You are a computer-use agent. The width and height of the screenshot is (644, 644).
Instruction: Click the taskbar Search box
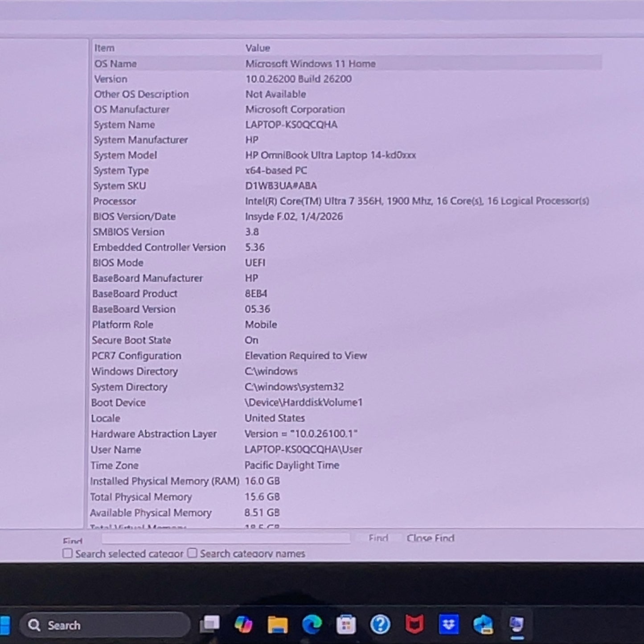pos(105,625)
